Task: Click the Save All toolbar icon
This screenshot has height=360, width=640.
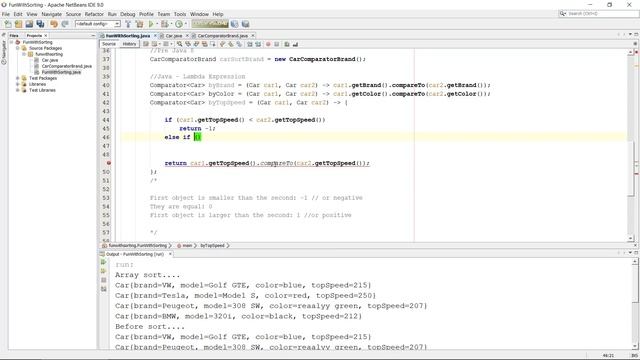Action: [40, 24]
